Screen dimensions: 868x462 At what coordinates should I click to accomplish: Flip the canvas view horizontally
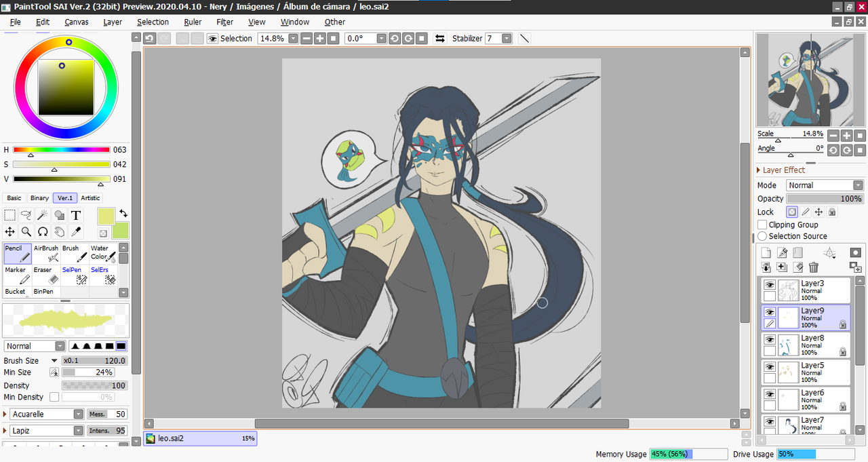tap(440, 39)
